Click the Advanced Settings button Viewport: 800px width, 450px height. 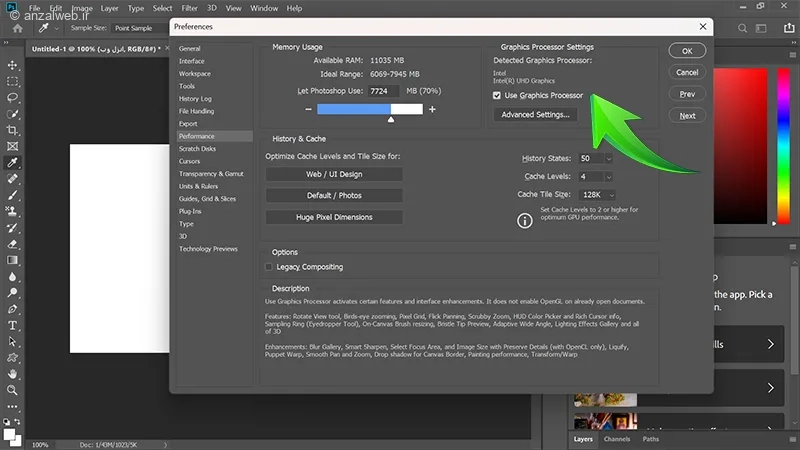535,115
